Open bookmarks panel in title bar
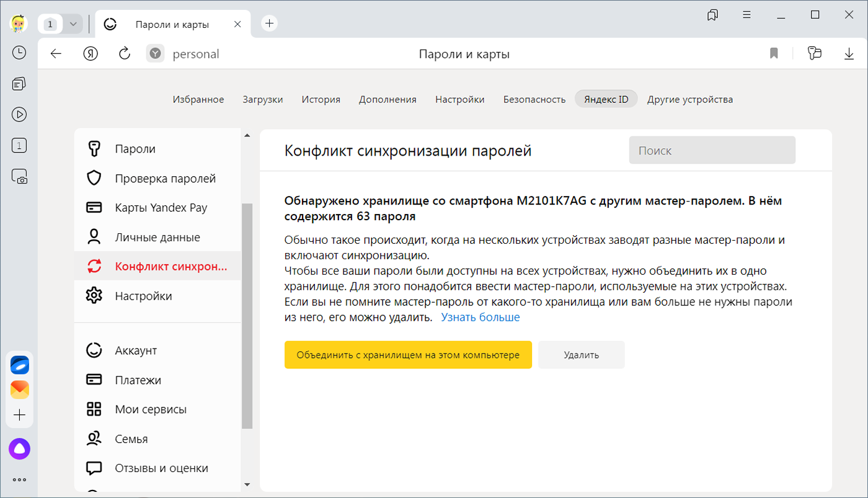The width and height of the screenshot is (868, 498). (712, 15)
